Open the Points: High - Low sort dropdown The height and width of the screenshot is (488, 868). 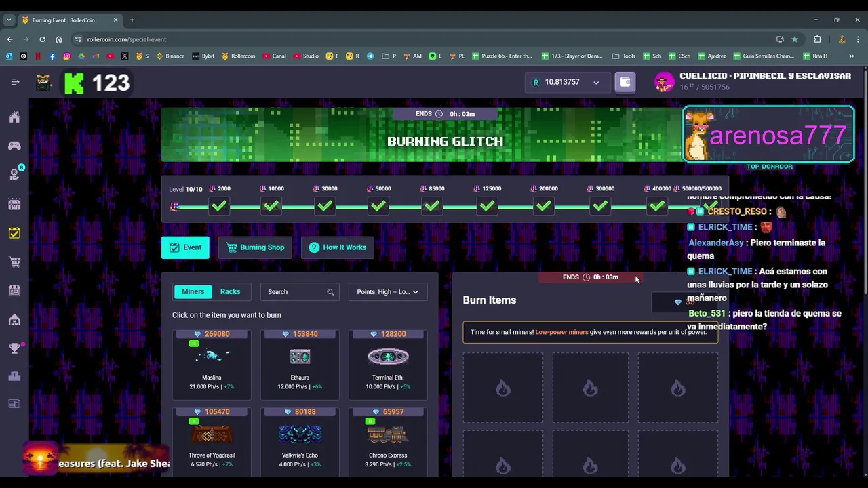tap(387, 292)
